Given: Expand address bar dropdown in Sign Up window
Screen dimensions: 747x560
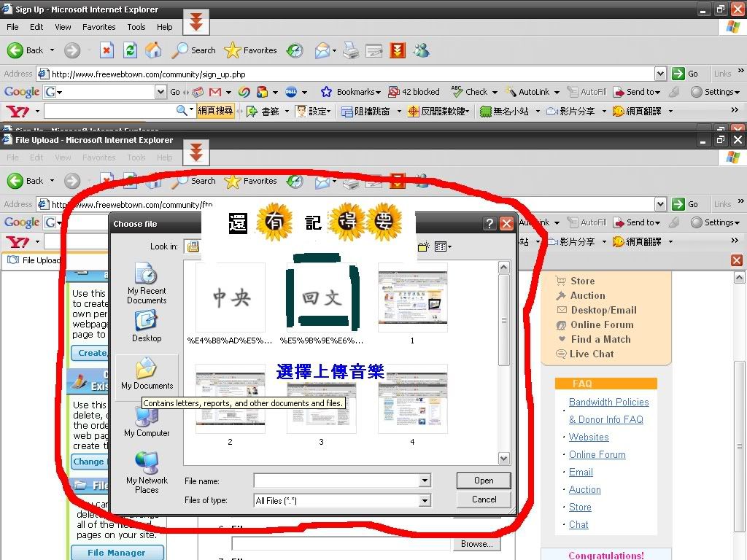Looking at the screenshot, I should coord(660,74).
